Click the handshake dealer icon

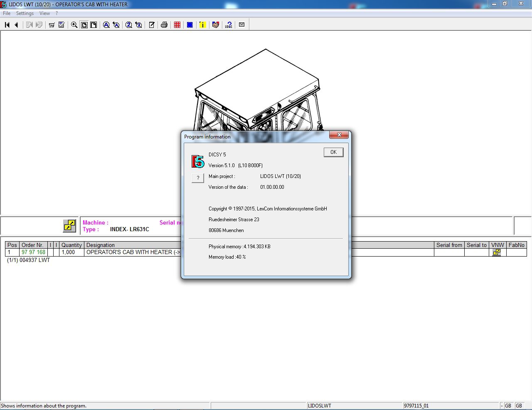(215, 25)
